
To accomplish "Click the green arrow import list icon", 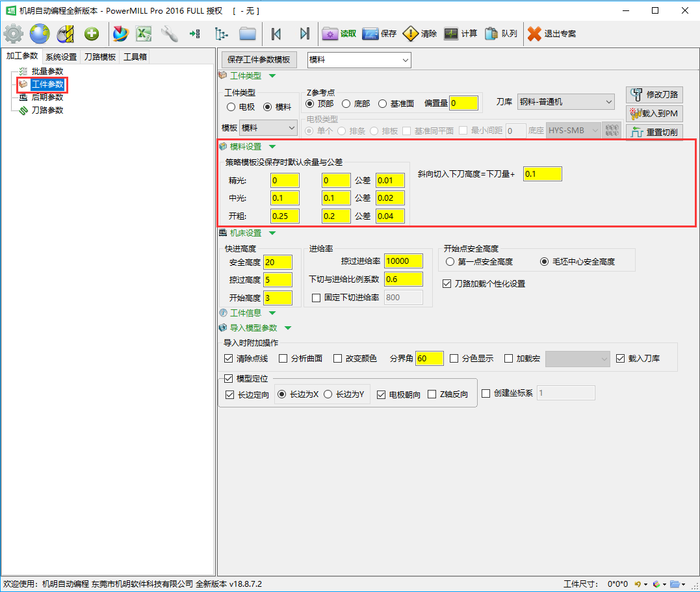I will [194, 34].
